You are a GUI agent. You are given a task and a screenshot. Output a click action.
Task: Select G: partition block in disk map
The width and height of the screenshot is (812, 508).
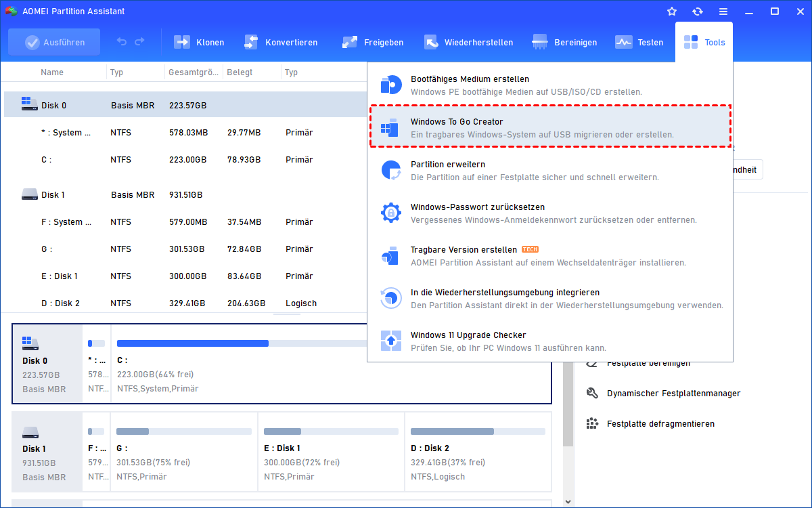click(x=184, y=451)
